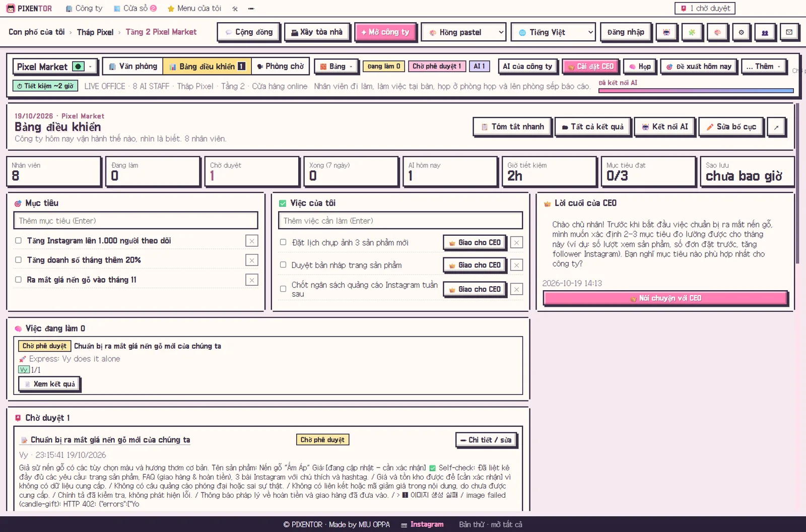Click the AI connection progress bar
Screen dimensions: 806x532
[x=696, y=91]
